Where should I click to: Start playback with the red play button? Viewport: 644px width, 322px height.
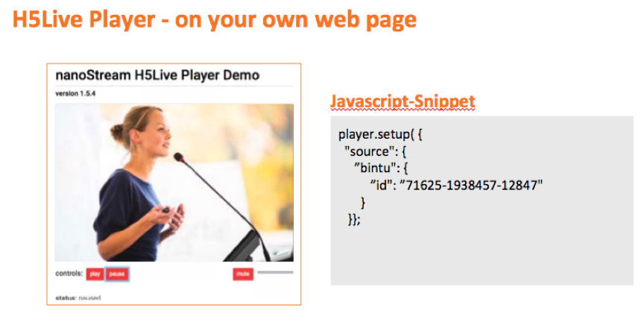tap(95, 274)
